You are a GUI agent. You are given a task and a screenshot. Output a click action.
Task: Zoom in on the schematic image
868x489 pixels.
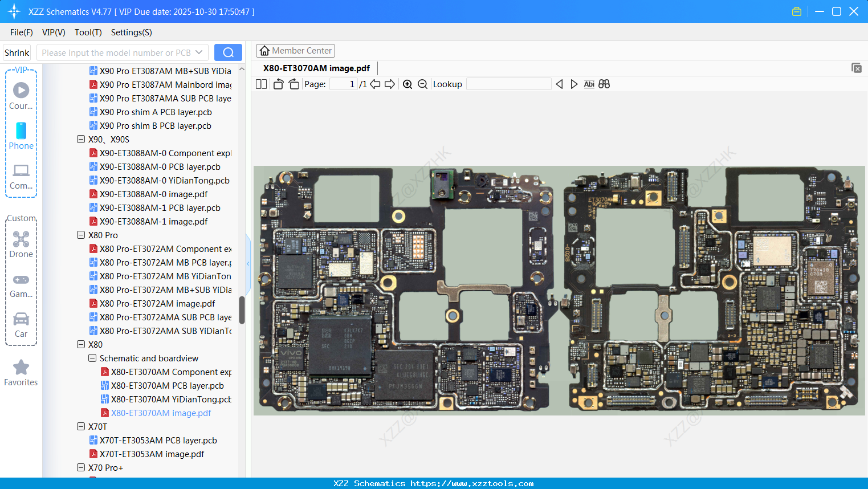pyautogui.click(x=407, y=84)
